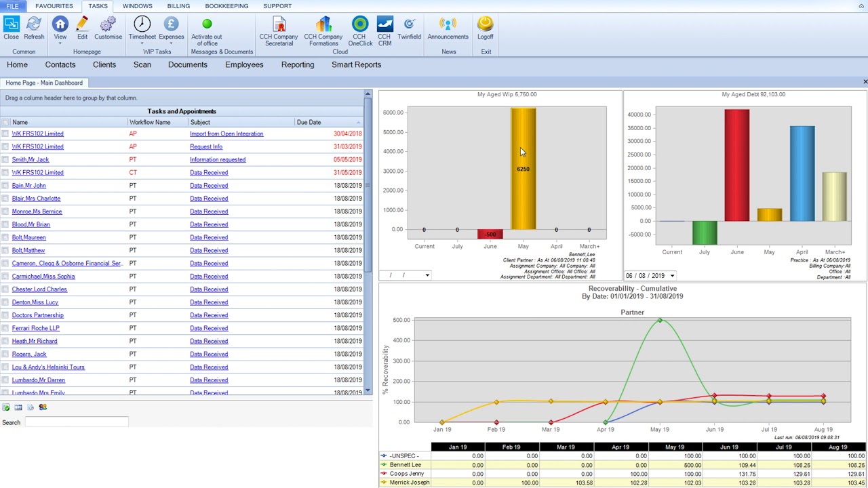Tick the checkbox for Bolt,Maureen
Screen dimensions: 868x488
pyautogui.click(x=5, y=237)
